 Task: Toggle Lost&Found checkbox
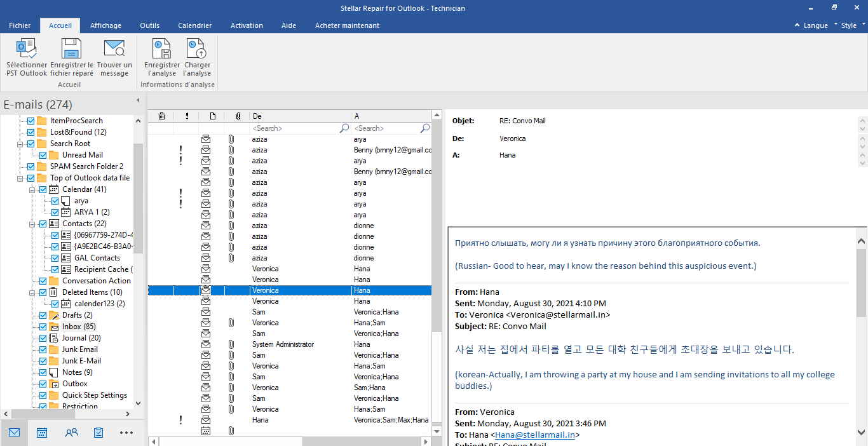coord(31,132)
